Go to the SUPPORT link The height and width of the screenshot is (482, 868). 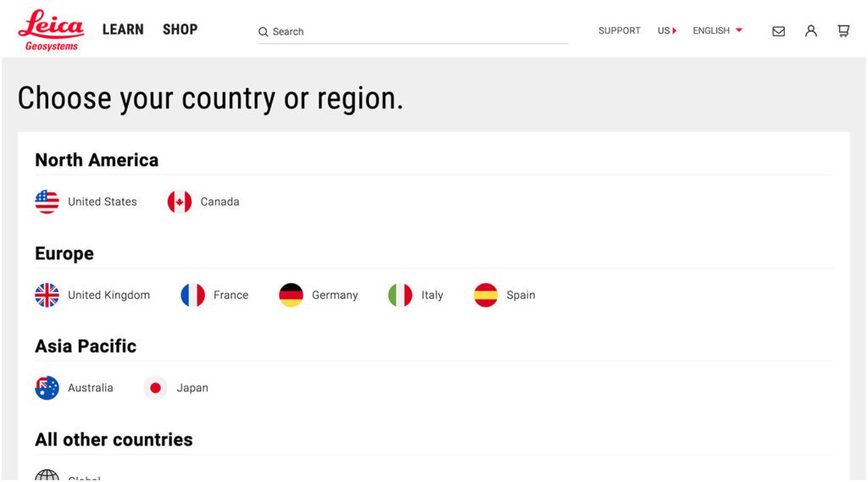click(x=619, y=30)
